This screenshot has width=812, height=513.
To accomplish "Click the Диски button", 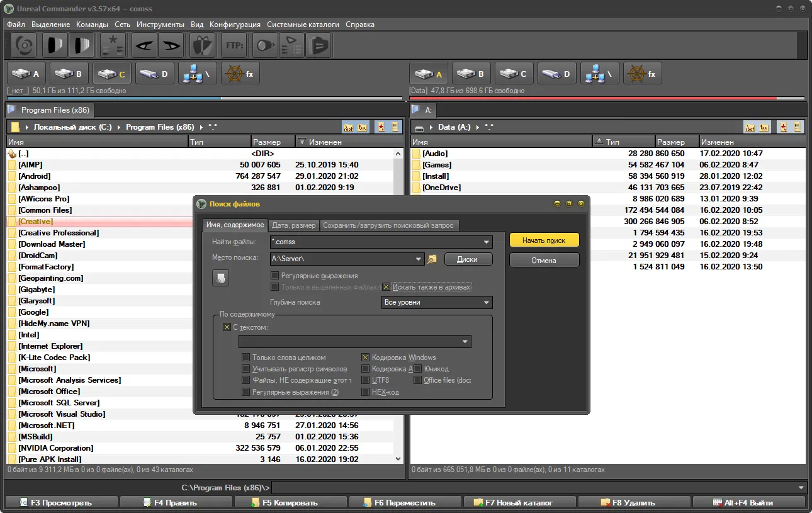I will pos(468,259).
